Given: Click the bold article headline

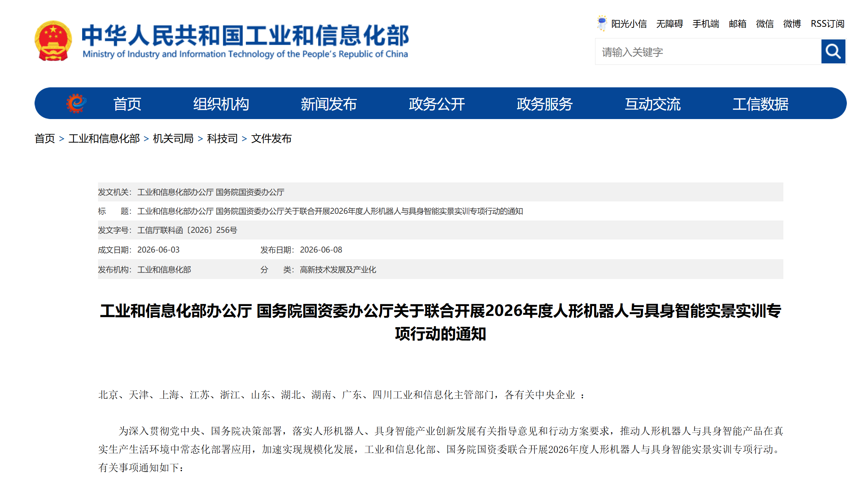Looking at the screenshot, I should point(441,322).
